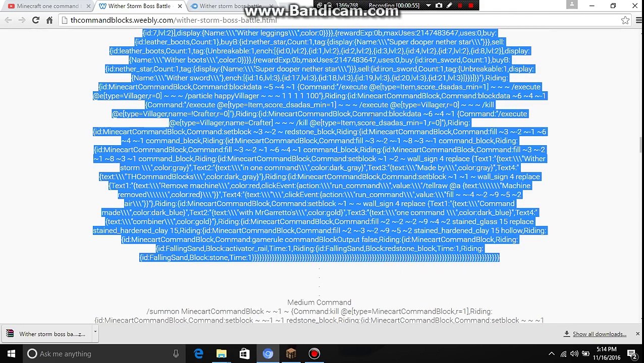This screenshot has width=644, height=363.
Task: Open the Bandicam drawing pencil tool
Action: coord(449,6)
